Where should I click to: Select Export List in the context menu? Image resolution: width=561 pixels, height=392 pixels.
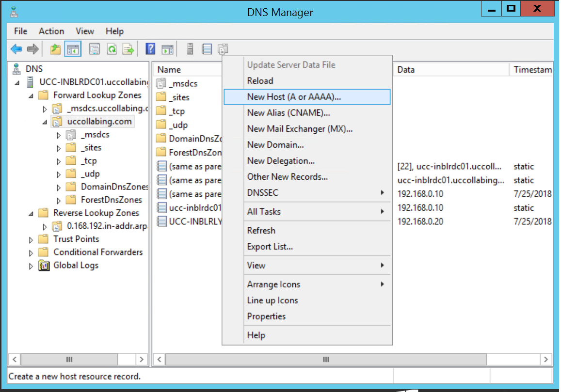(307, 247)
